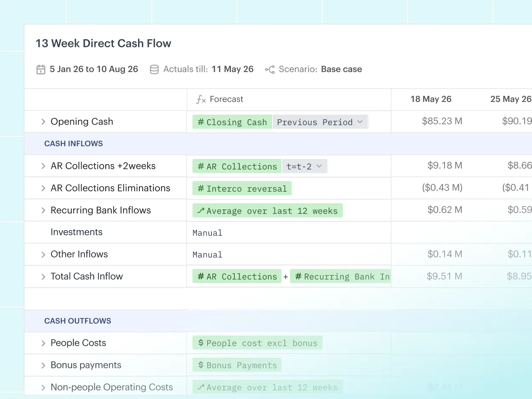Select the $9.18 M AR Collections cell
Image resolution: width=532 pixels, height=399 pixels.
445,165
